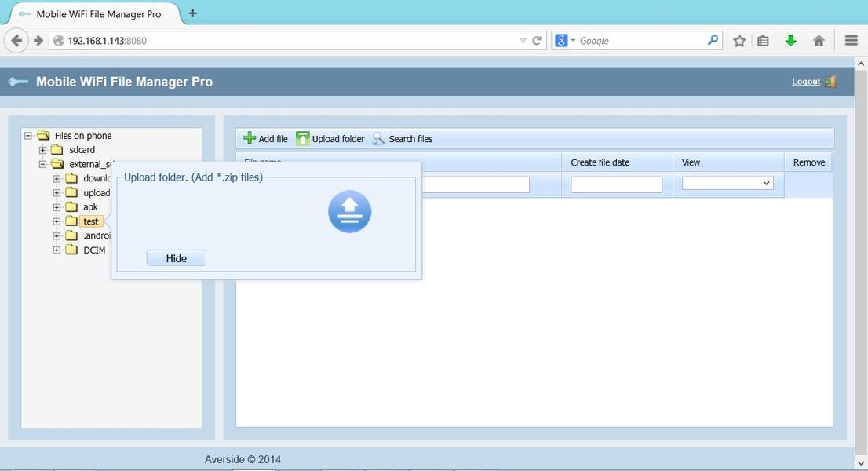Bookmark this page with star icon
The height and width of the screenshot is (471, 868).
[739, 40]
